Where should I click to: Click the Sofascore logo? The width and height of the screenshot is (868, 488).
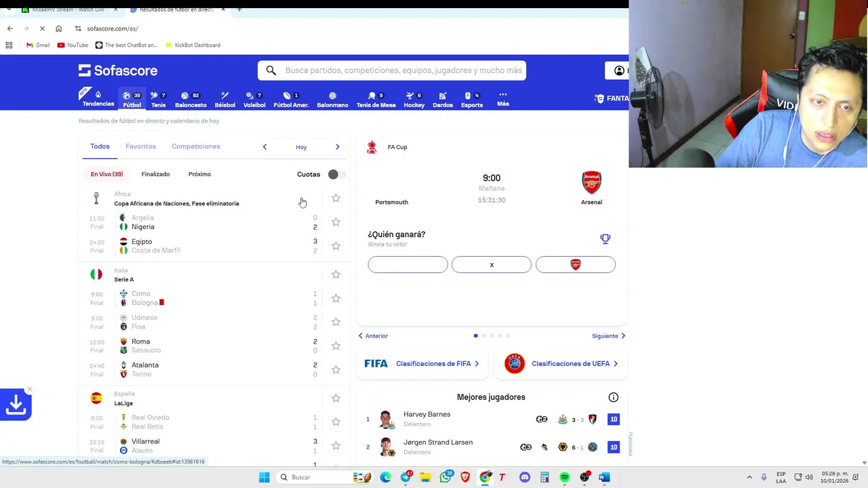click(118, 70)
